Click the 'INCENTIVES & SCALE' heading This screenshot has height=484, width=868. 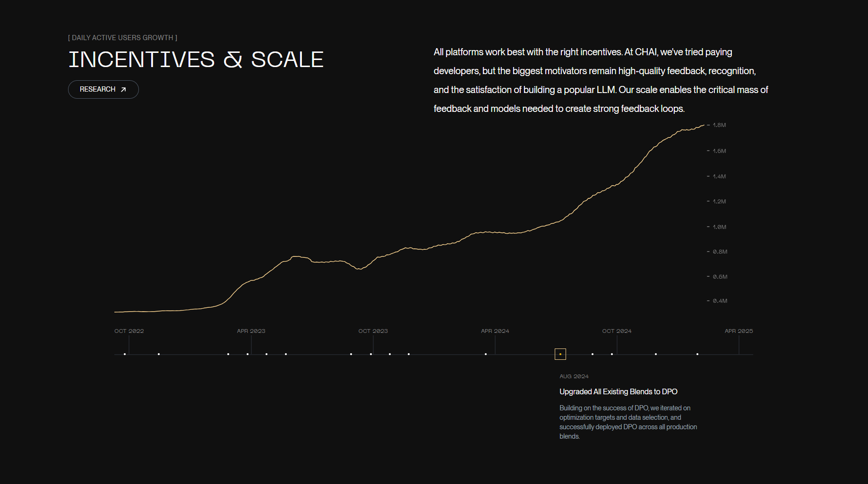click(196, 60)
